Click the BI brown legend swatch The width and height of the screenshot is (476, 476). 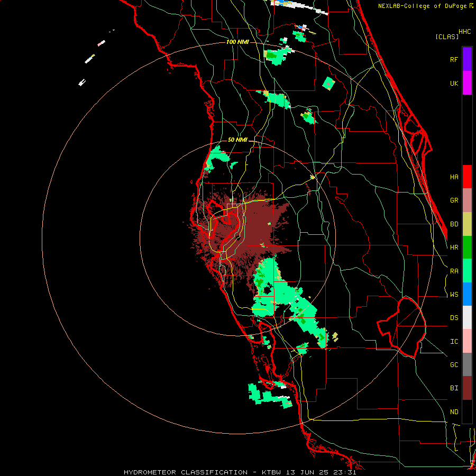[467, 388]
